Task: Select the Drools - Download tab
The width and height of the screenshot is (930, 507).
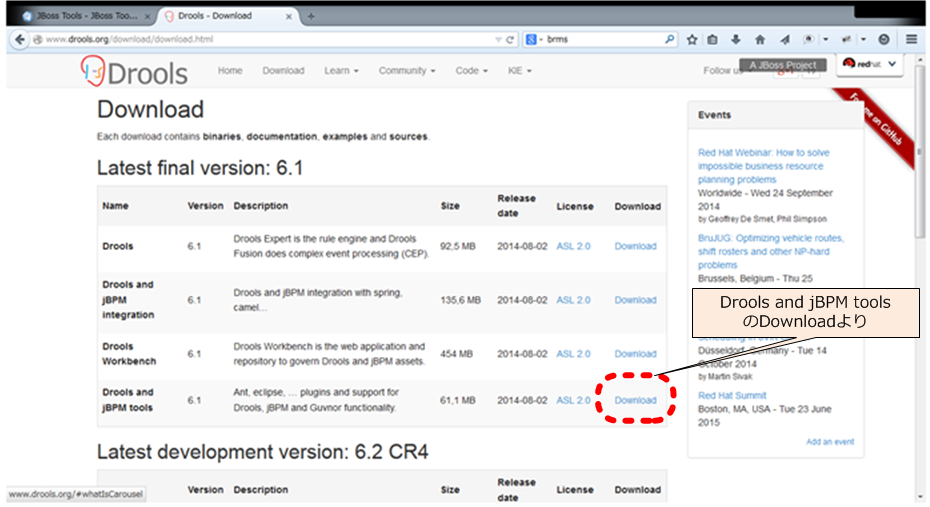Action: click(228, 16)
